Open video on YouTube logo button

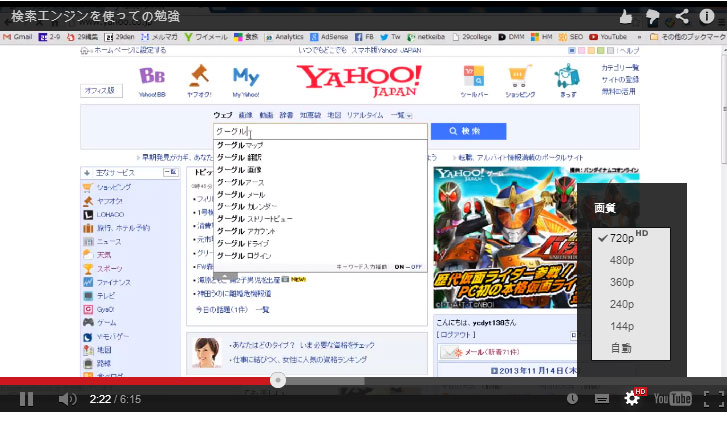(672, 399)
